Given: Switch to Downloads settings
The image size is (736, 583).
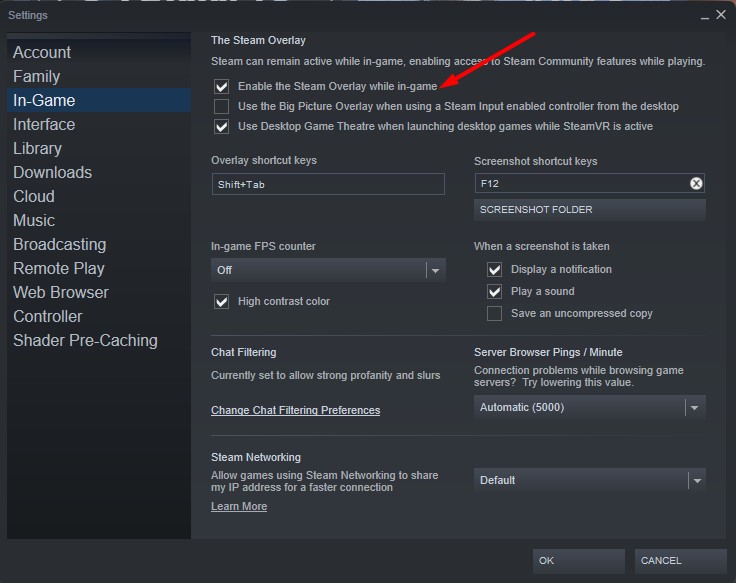Looking at the screenshot, I should click(x=52, y=172).
